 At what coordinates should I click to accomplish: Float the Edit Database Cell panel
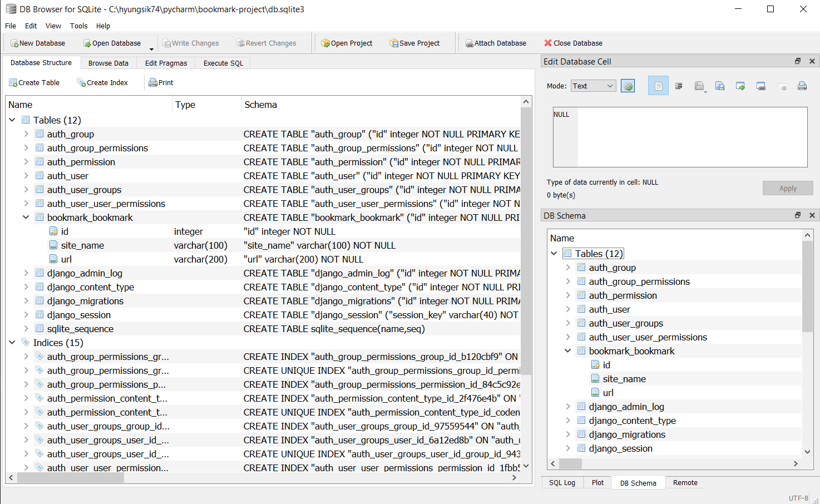click(798, 61)
